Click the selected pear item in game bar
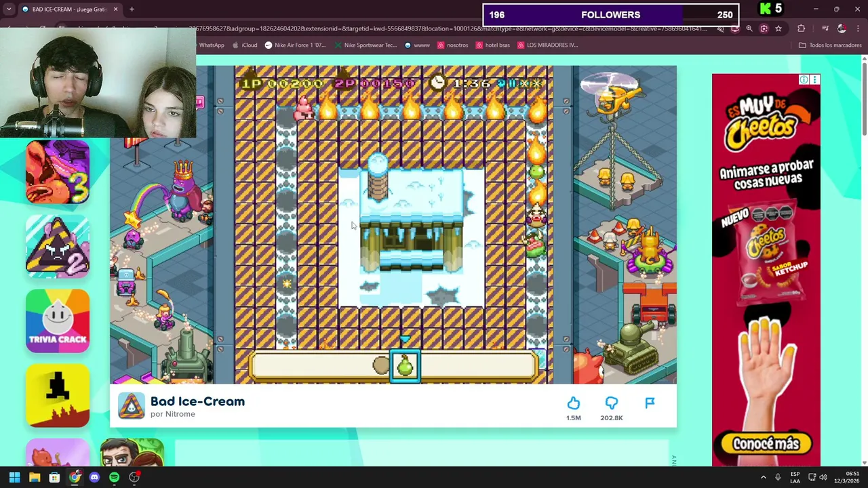 [x=404, y=366]
